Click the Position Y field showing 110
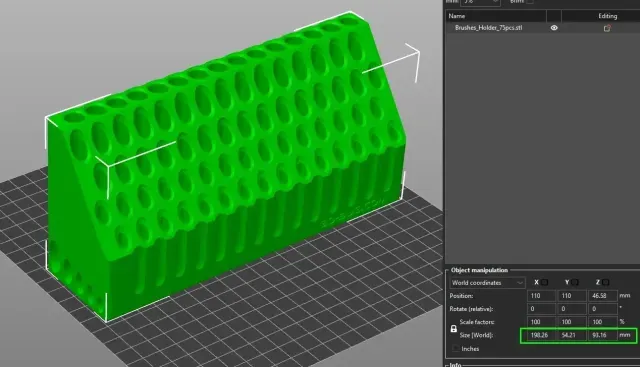The width and height of the screenshot is (640, 367). tap(572, 296)
